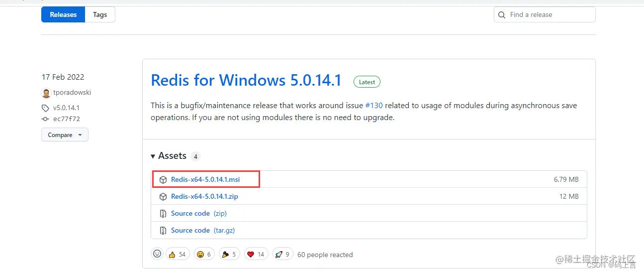Open issue #130 link
Screen dimensions: 644x273
374,106
